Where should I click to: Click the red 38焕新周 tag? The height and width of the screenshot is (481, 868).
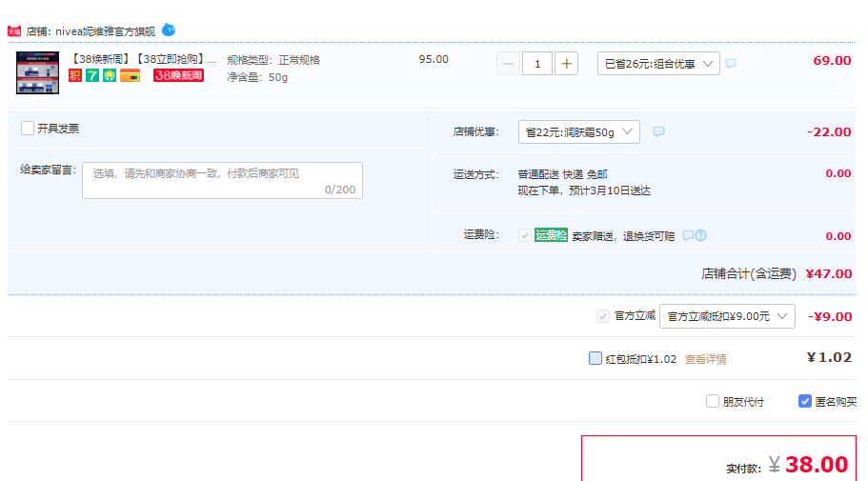tap(178, 75)
